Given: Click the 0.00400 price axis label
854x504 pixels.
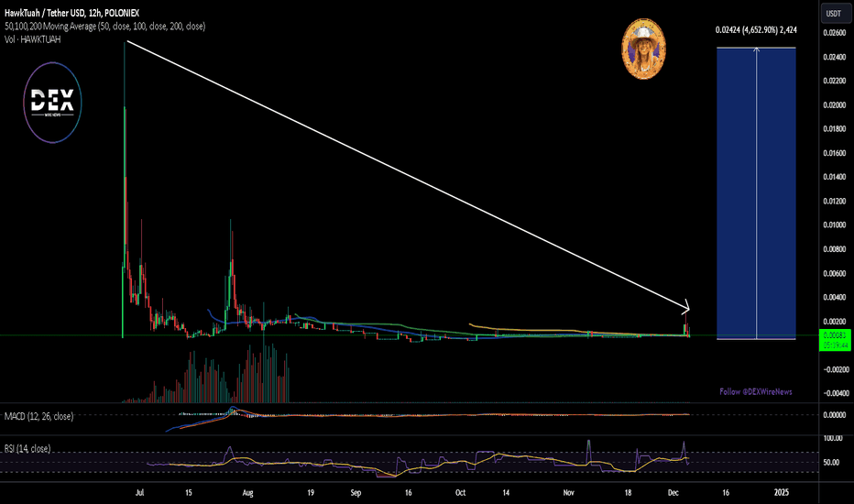Looking at the screenshot, I should [x=835, y=297].
